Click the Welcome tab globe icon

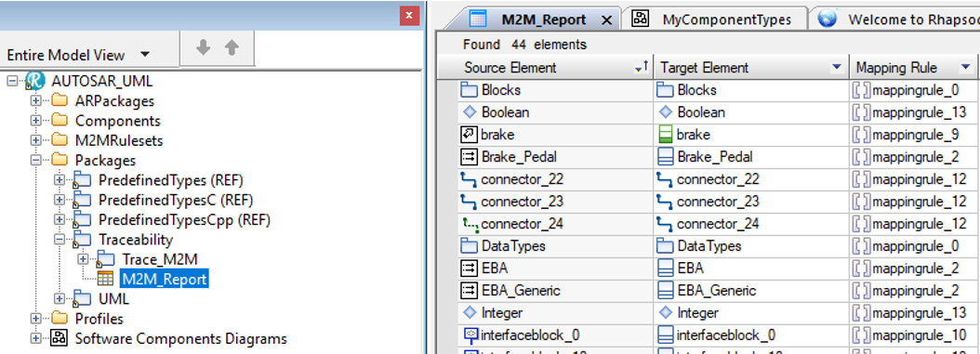(828, 18)
